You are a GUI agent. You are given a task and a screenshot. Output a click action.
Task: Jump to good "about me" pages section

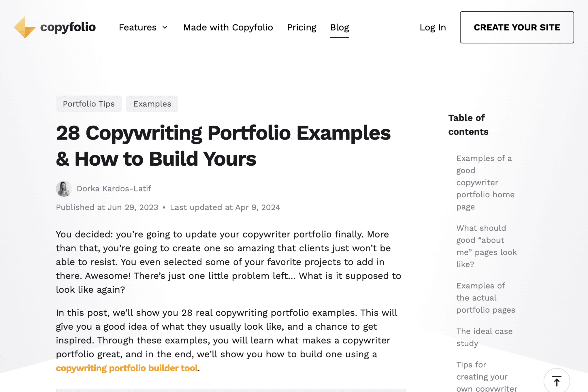(486, 246)
